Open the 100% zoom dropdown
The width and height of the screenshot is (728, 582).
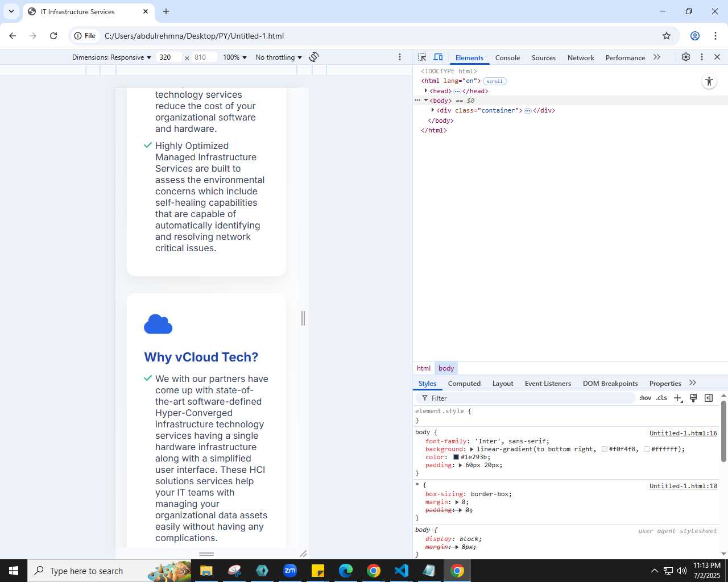pos(235,57)
